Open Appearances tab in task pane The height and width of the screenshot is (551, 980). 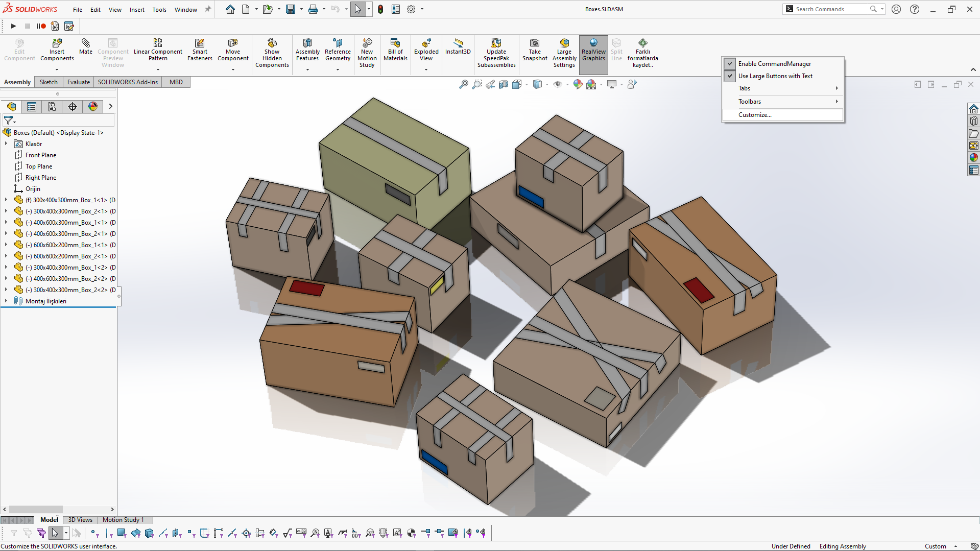[973, 158]
